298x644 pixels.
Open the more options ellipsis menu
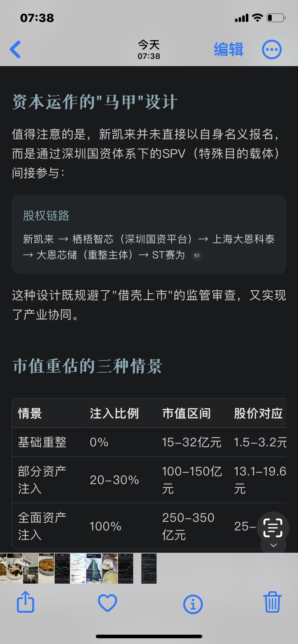point(272,50)
